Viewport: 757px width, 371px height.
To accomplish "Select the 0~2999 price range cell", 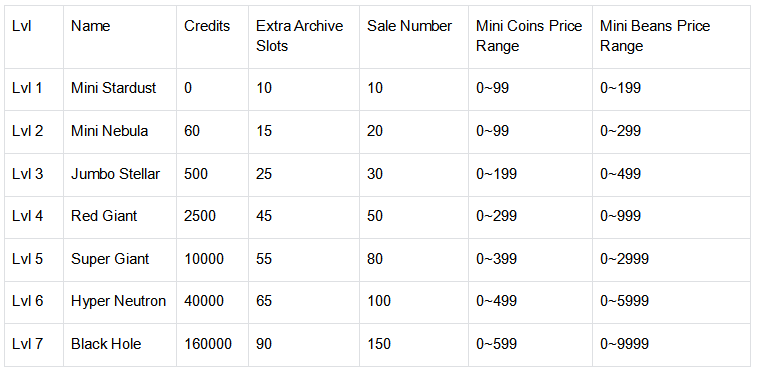I will [x=624, y=259].
